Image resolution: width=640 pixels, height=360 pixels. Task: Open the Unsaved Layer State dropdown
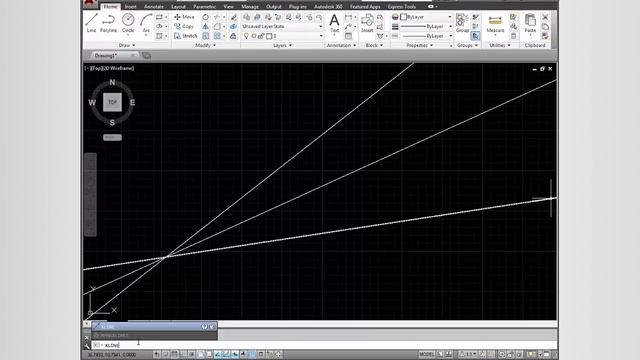pyautogui.click(x=282, y=26)
